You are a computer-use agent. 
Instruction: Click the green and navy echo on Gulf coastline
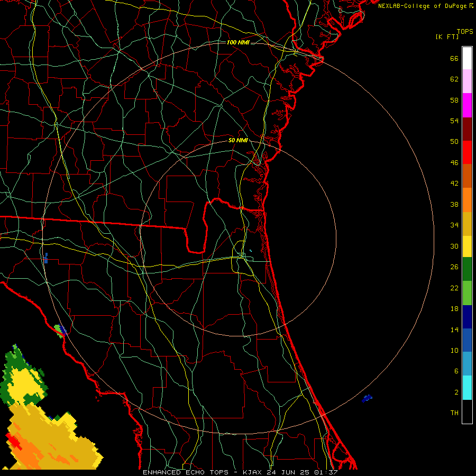pos(60,331)
